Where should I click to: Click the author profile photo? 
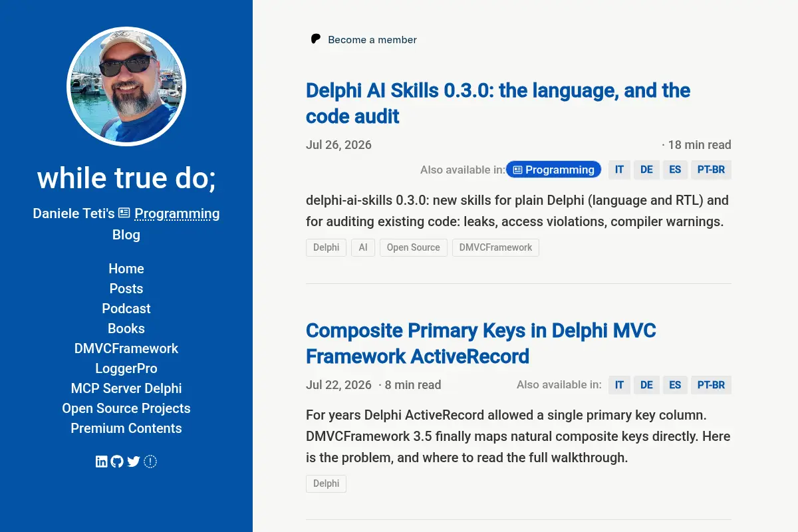coord(126,86)
